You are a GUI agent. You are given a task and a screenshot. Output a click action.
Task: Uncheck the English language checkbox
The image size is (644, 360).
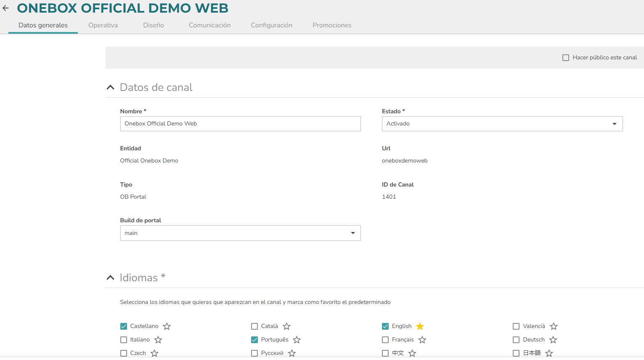385,326
